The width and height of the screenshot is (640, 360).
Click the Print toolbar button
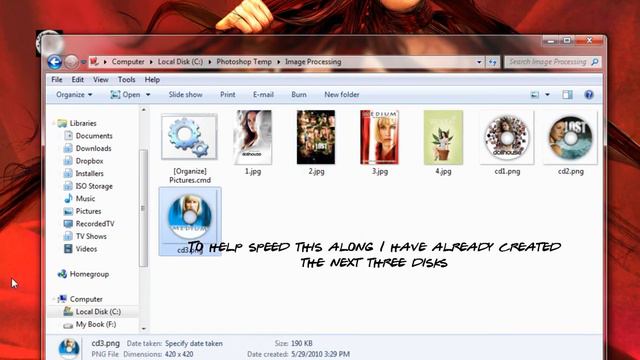228,95
